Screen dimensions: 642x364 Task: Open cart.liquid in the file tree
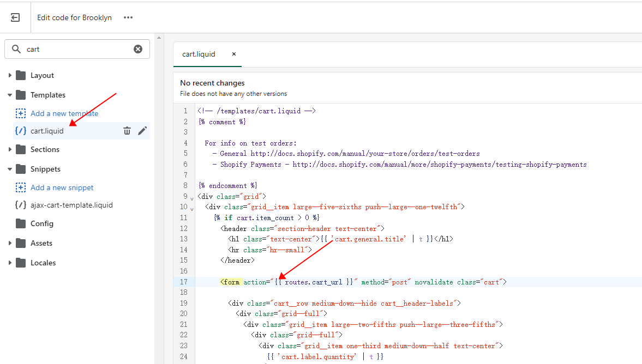coord(47,131)
